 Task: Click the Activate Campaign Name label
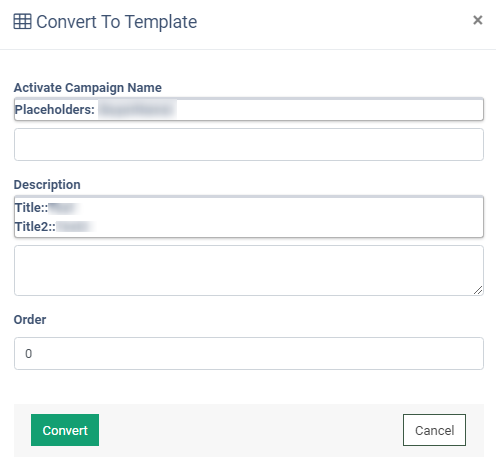(88, 88)
